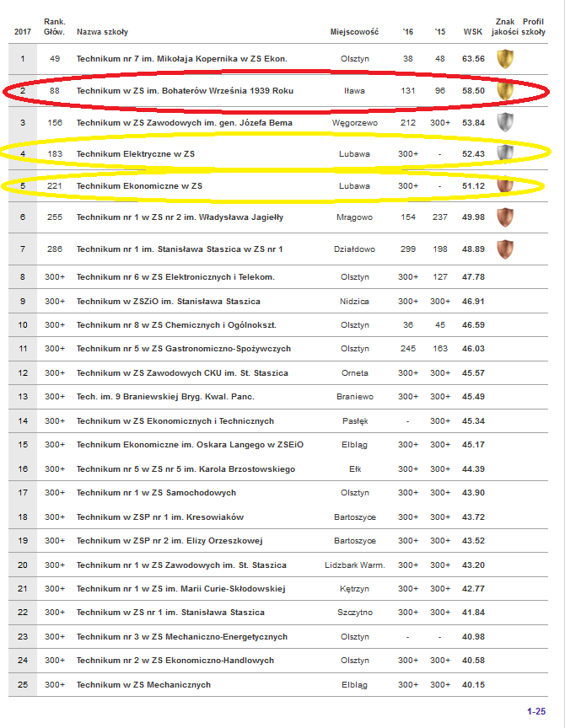Select the 2017 column header
Image resolution: width=565 pixels, height=728 pixels.
[x=23, y=31]
